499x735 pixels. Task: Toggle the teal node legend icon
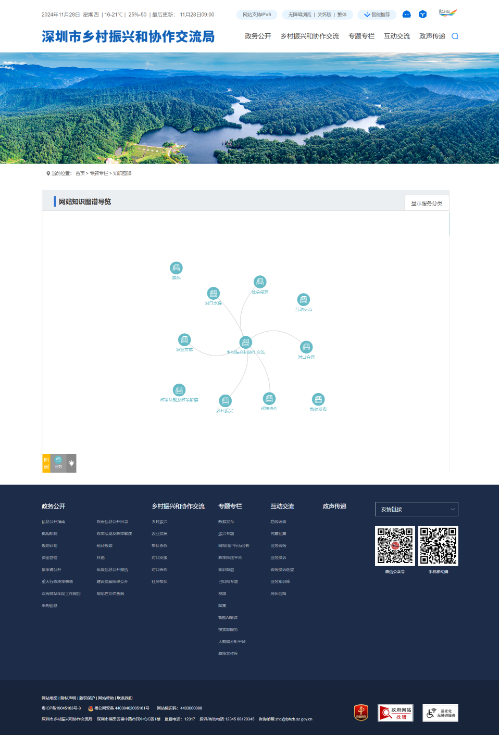click(58, 463)
